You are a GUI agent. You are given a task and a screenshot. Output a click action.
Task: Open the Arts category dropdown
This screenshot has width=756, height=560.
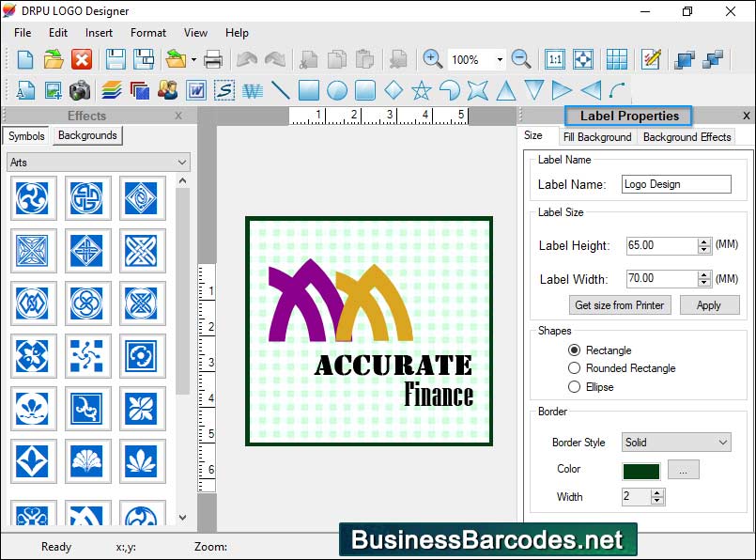tap(97, 163)
